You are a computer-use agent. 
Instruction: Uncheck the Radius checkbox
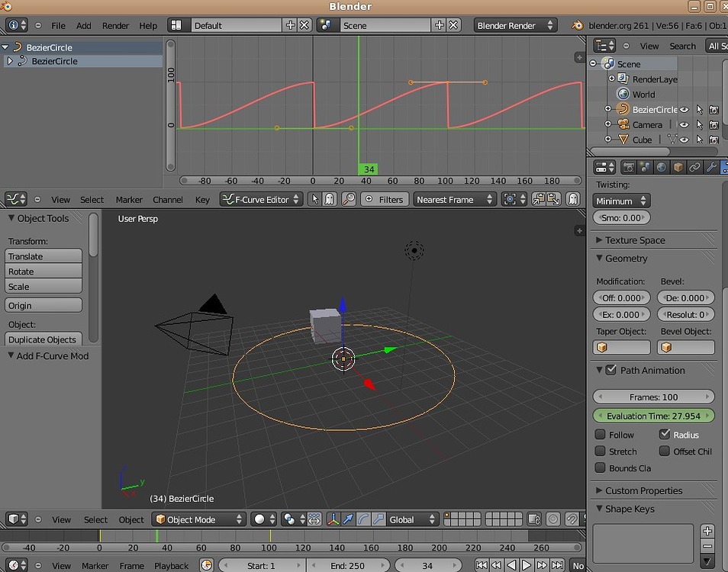[x=665, y=434]
